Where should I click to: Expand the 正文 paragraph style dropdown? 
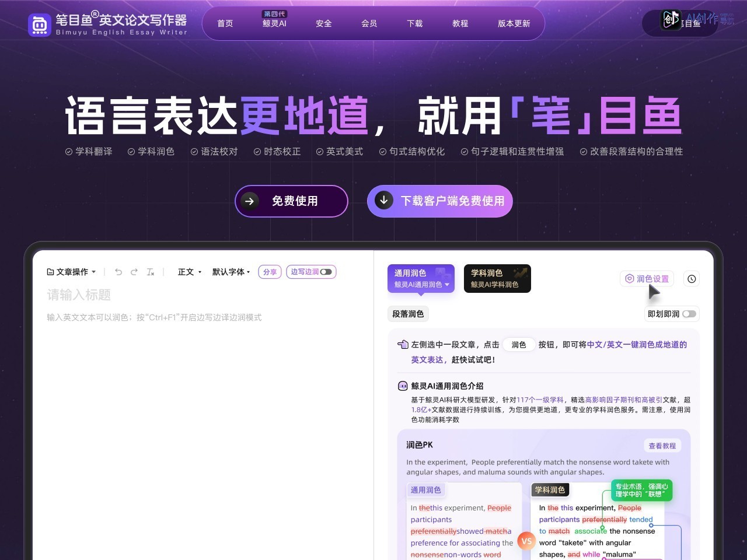point(190,272)
